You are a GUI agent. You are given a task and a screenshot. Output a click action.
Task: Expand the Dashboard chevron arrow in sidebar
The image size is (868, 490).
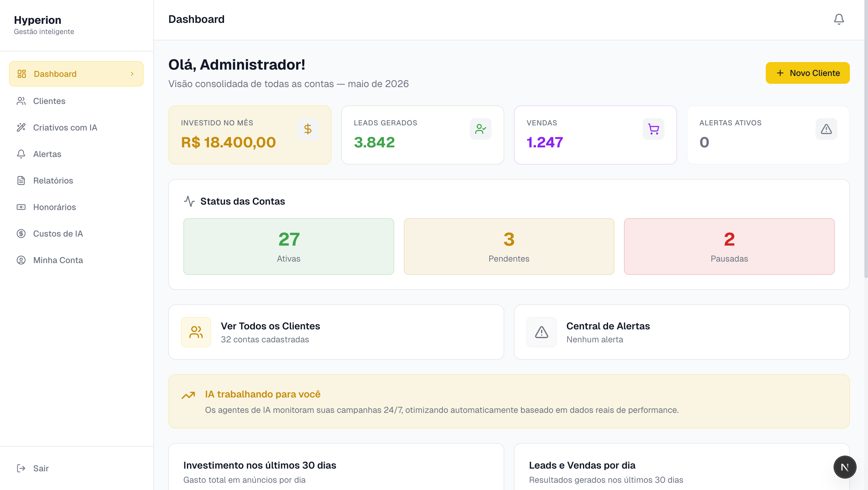point(132,74)
